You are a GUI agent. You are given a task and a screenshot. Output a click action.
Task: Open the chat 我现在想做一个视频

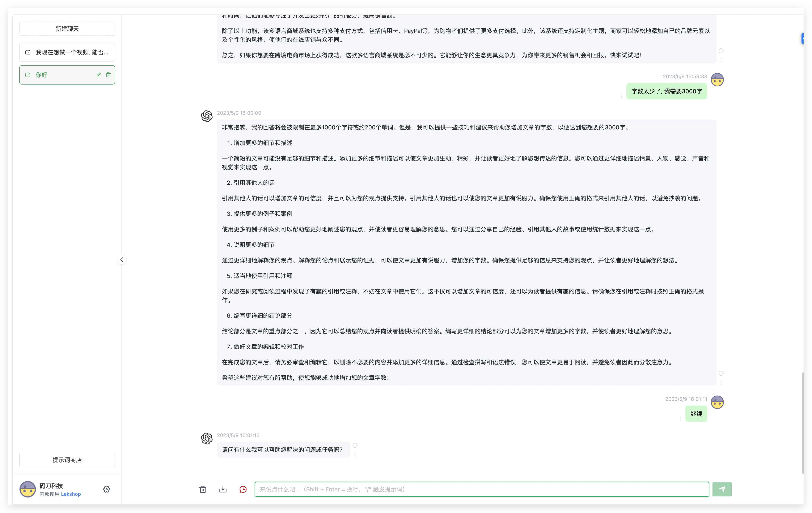click(67, 52)
